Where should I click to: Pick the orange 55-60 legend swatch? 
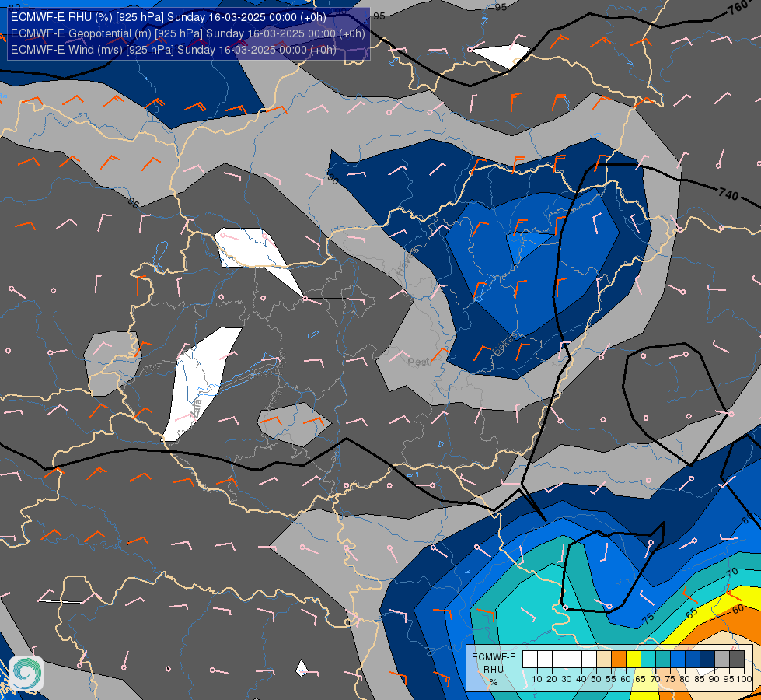click(x=619, y=659)
